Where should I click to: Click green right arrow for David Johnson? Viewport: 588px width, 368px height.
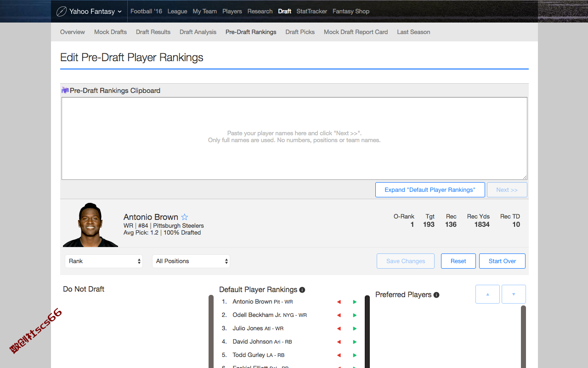point(355,342)
